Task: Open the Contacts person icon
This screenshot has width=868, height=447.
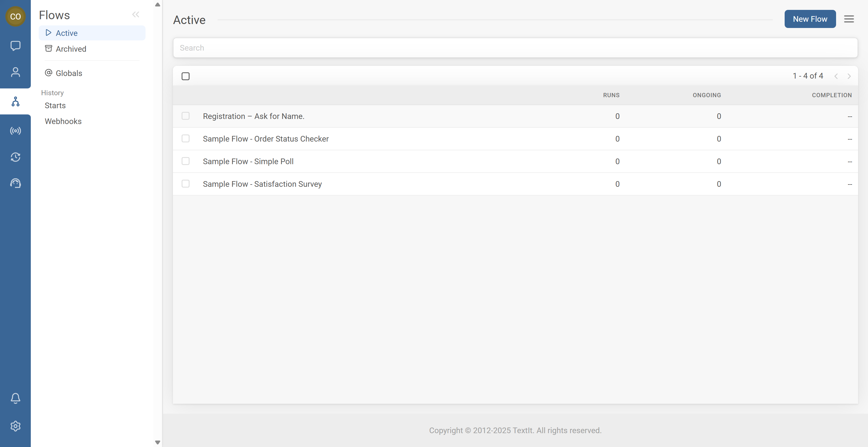Action: tap(15, 72)
